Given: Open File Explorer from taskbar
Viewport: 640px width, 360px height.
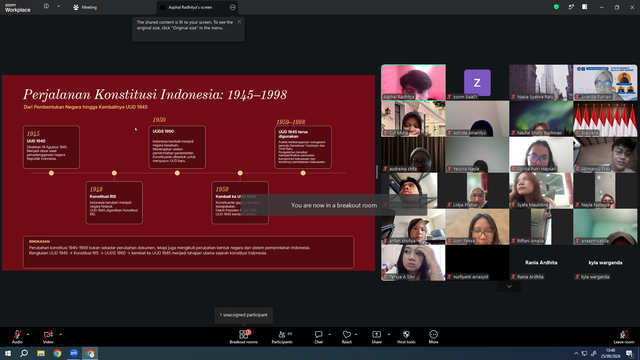Looking at the screenshot, I should 41,353.
